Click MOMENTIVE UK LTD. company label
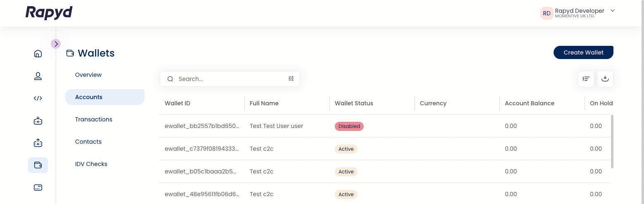Viewport: 644px width, 204px height. pos(575,16)
